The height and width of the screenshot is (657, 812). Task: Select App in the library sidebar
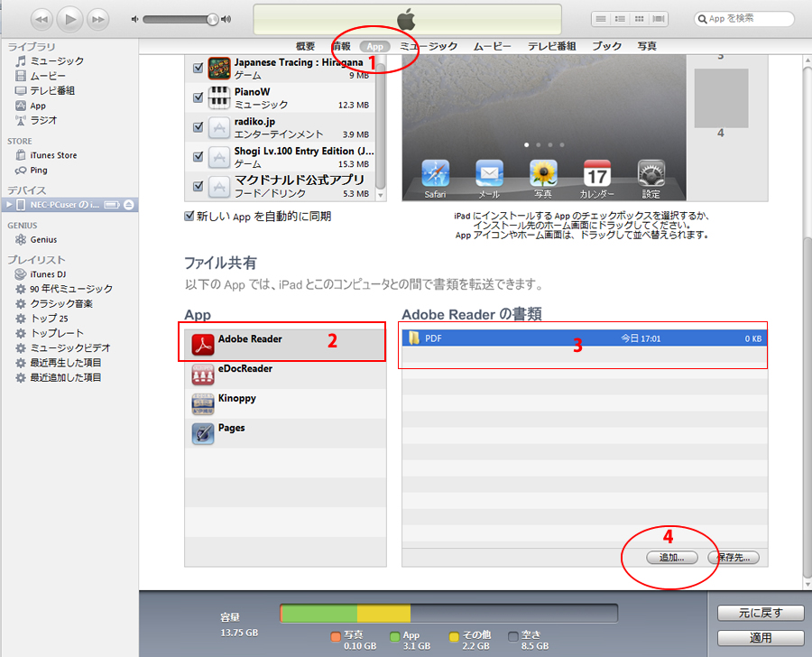(31, 106)
